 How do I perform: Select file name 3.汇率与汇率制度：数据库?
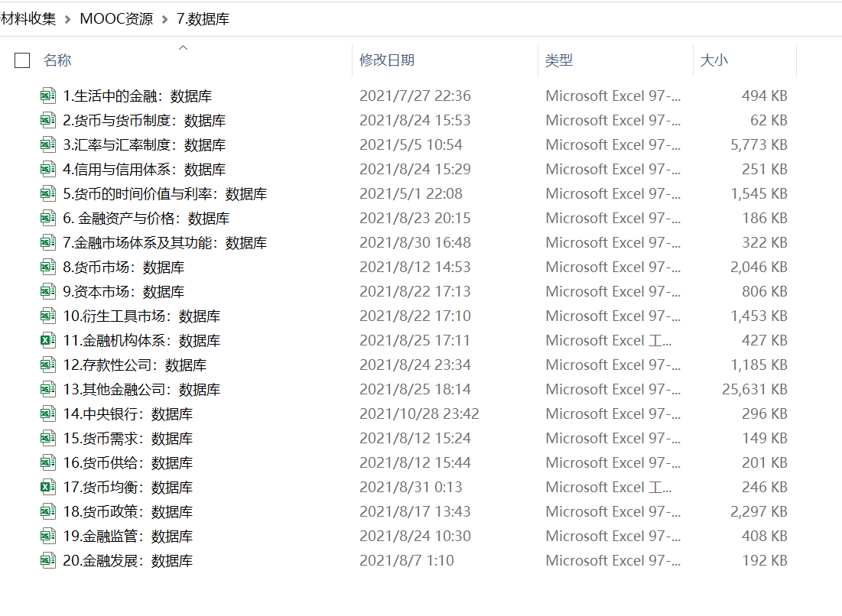(145, 145)
